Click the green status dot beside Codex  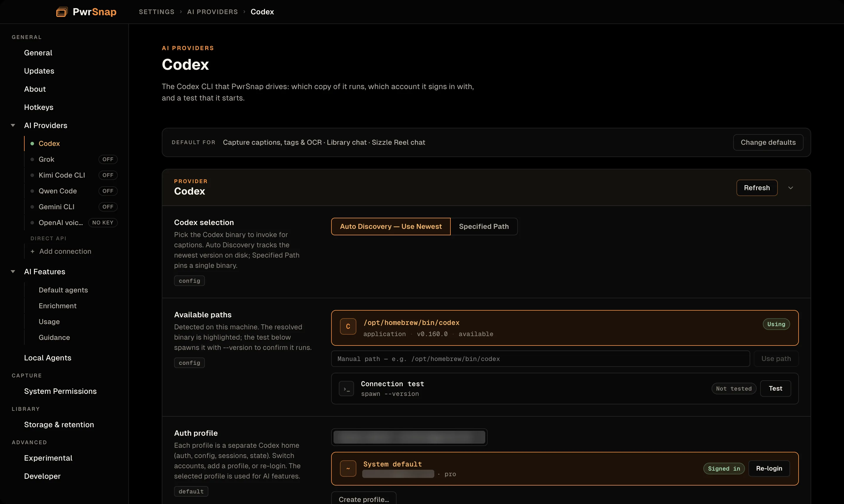click(32, 144)
